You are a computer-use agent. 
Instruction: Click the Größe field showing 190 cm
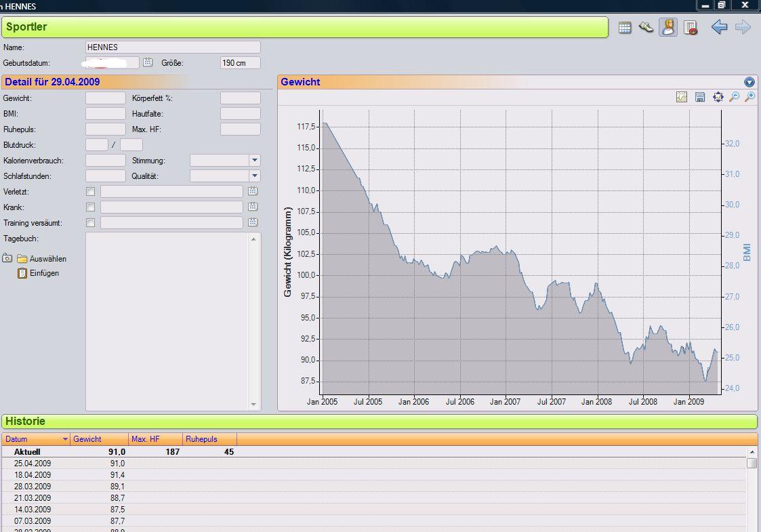[x=241, y=62]
